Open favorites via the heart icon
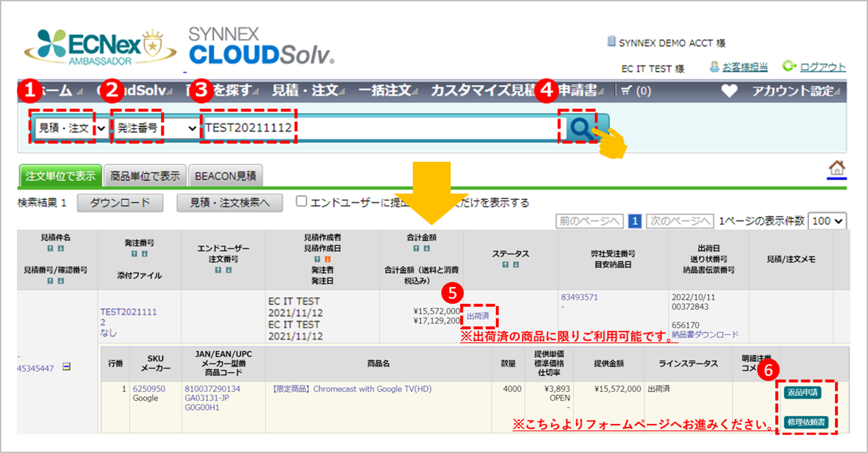This screenshot has height=453, width=868. pos(729,91)
